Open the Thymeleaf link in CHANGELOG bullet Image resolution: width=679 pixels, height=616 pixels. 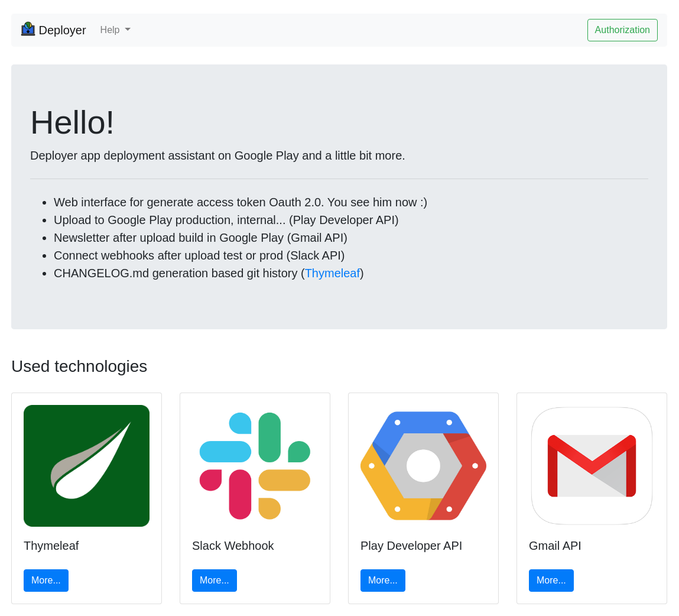tap(332, 273)
